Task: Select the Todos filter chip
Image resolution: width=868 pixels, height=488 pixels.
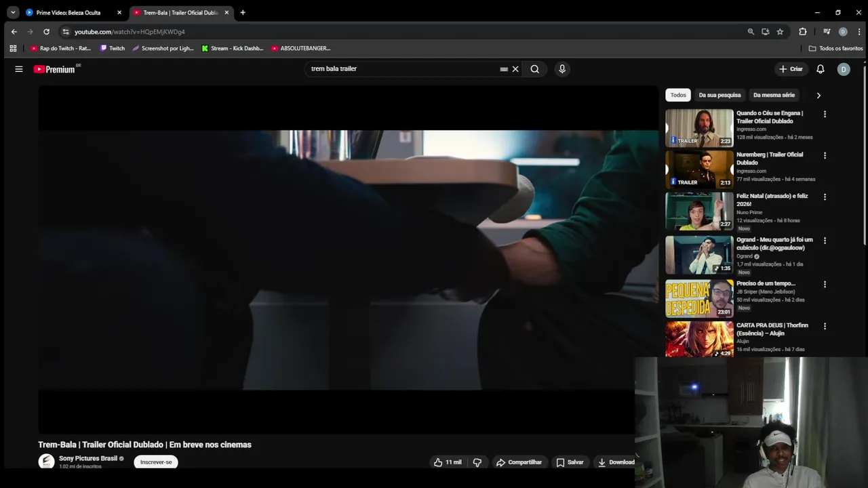Action: tap(678, 95)
